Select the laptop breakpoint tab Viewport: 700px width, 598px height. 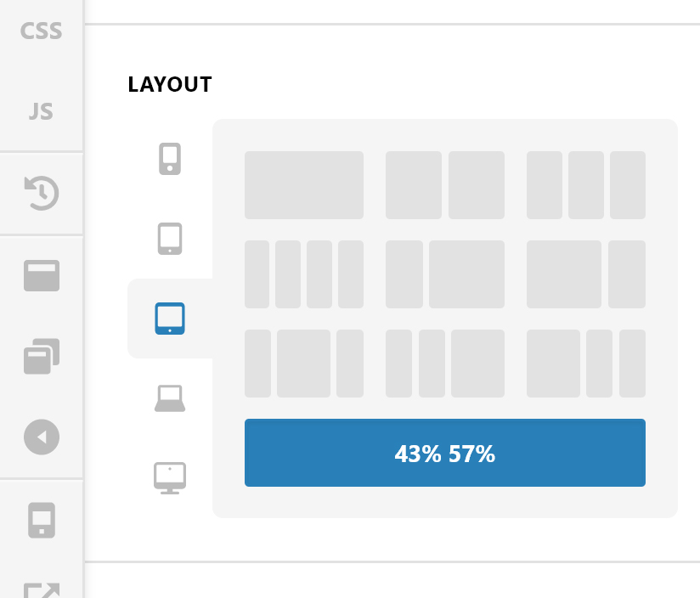click(170, 398)
